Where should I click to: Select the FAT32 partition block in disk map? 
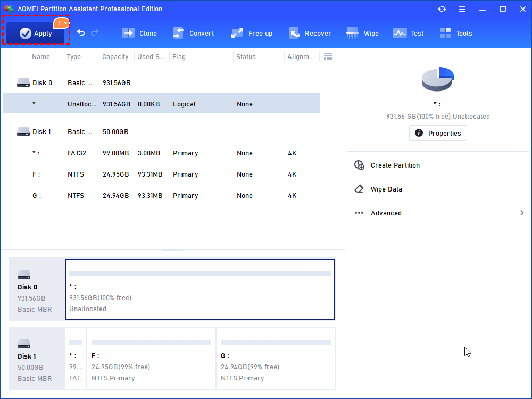tap(76, 358)
